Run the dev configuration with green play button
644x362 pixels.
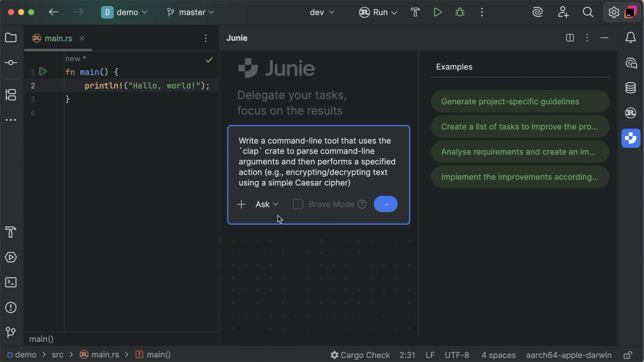438,13
